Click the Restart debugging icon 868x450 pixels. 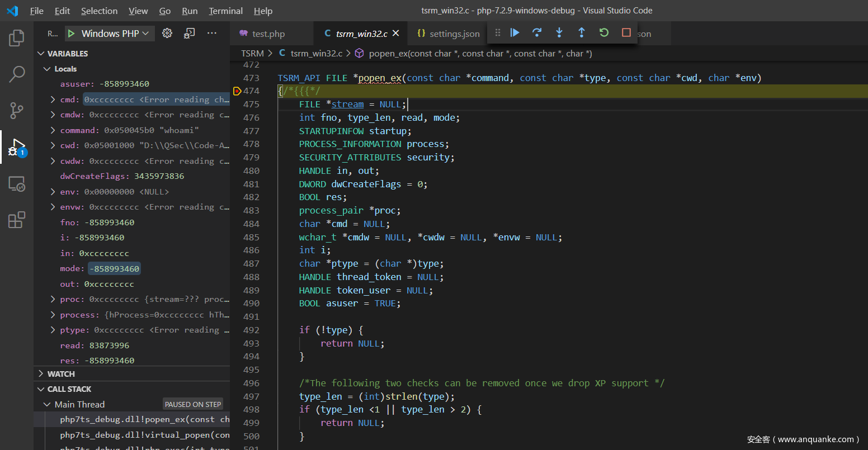[604, 33]
